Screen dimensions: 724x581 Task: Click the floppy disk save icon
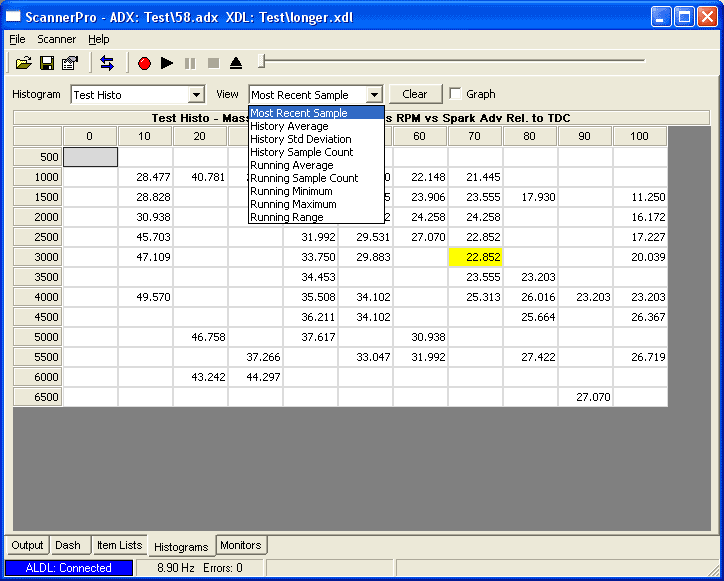47,63
